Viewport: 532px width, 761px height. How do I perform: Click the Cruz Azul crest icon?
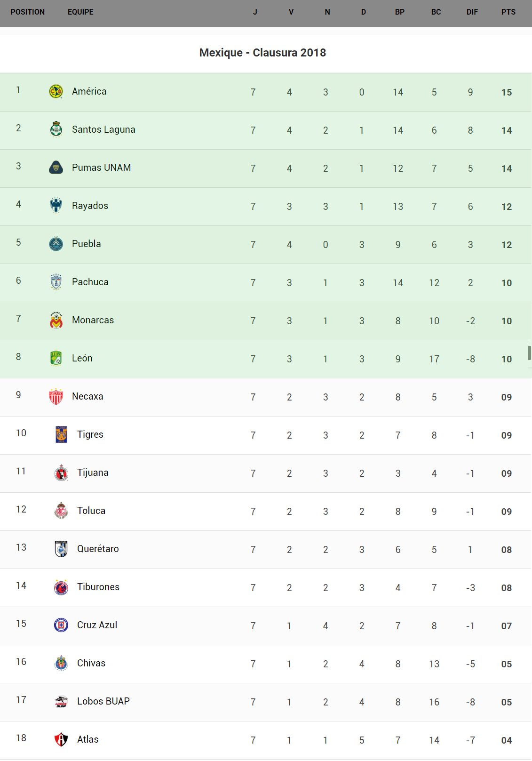coord(61,625)
